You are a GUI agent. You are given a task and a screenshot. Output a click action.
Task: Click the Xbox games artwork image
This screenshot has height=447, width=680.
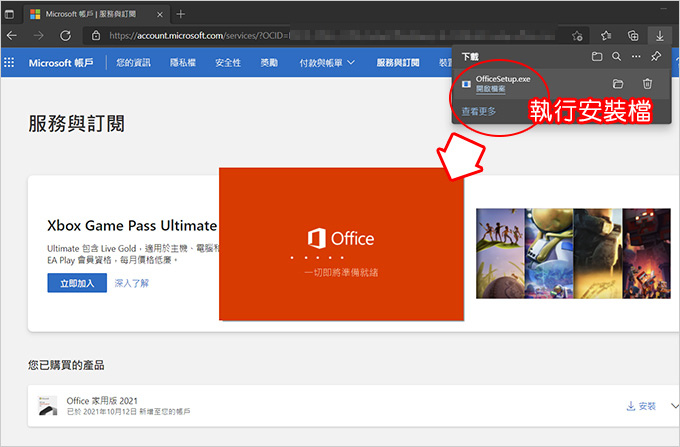(573, 254)
